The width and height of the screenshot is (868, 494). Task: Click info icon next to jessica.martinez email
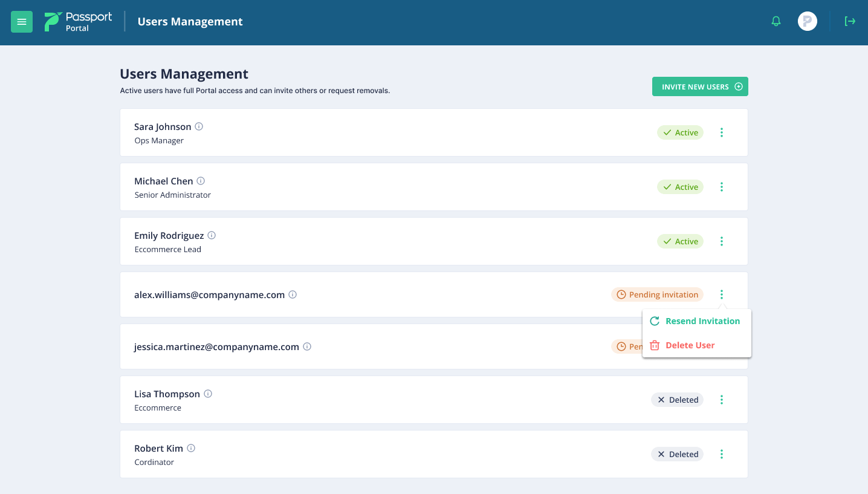[x=307, y=347]
